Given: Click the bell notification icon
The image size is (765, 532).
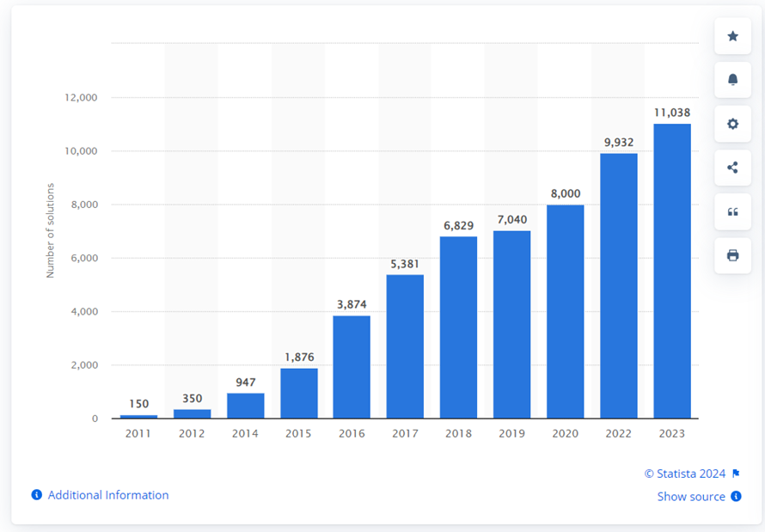Looking at the screenshot, I should [x=732, y=80].
